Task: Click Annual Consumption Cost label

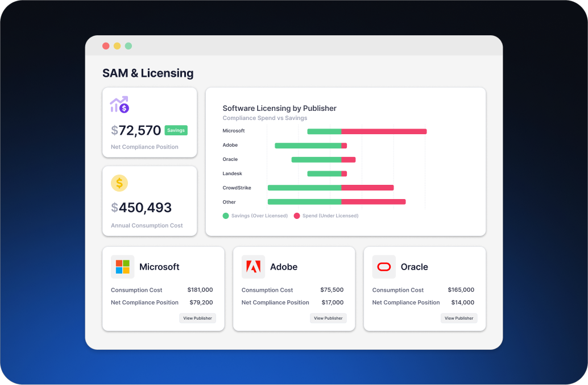Action: pos(147,226)
